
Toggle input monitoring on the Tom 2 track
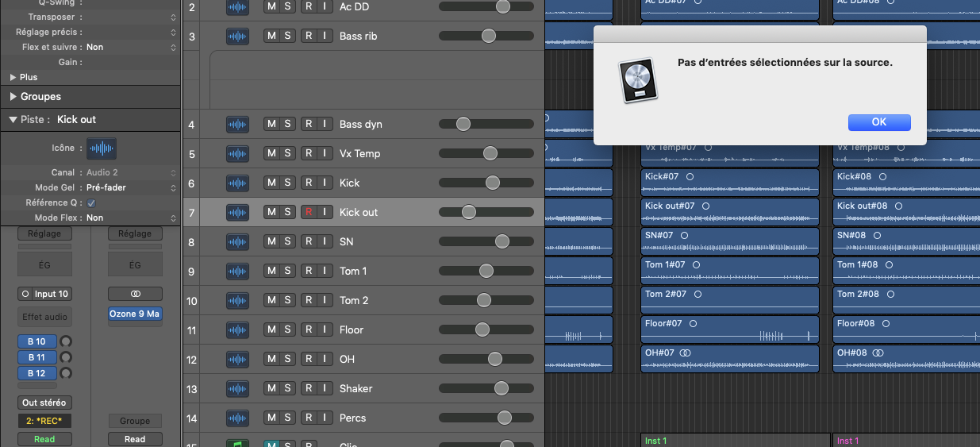point(324,300)
